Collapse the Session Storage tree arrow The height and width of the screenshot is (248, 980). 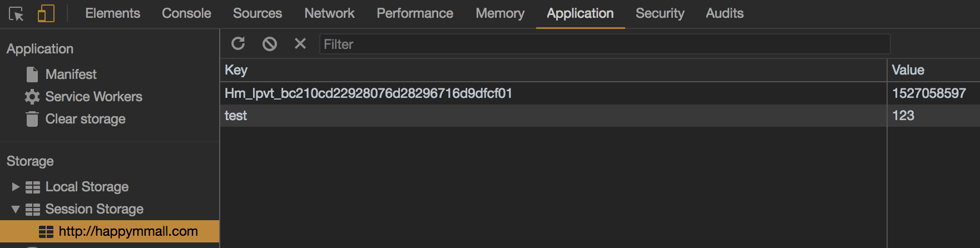click(16, 209)
